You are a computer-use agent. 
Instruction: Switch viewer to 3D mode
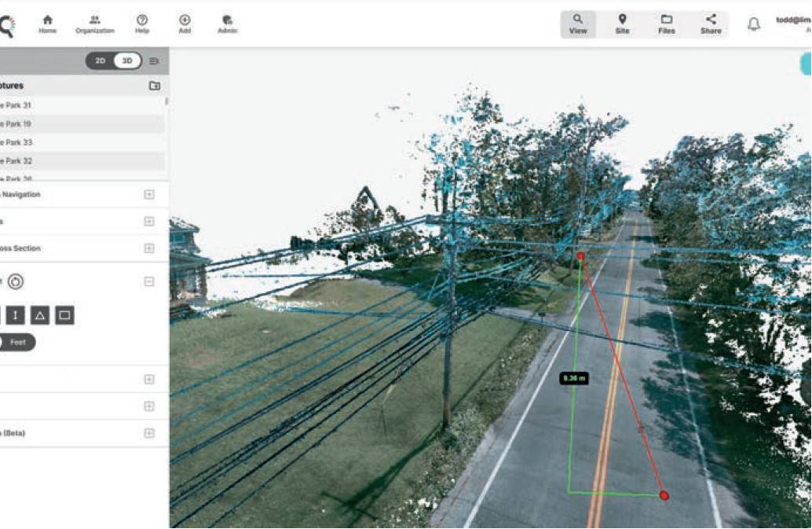pyautogui.click(x=126, y=61)
